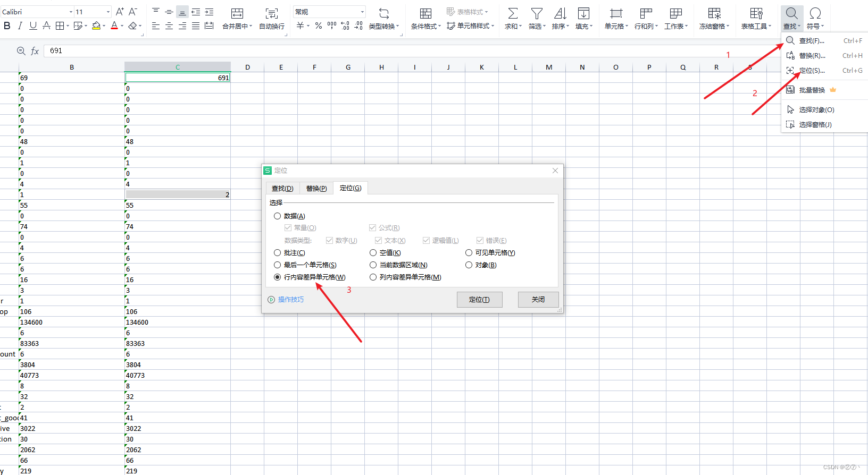Expand the 合并居中 merge dropdown
Screen dimensions: 868x475
tap(251, 26)
